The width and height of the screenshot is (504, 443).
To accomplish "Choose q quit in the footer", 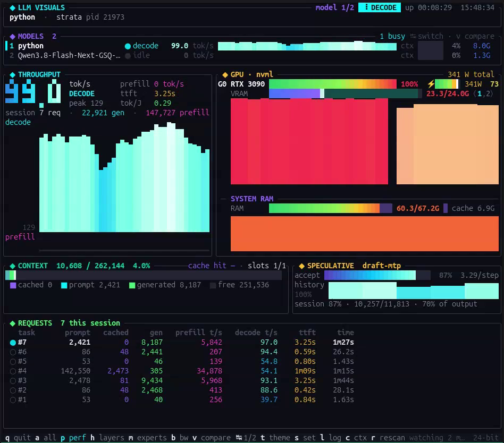I will [x=18, y=438].
